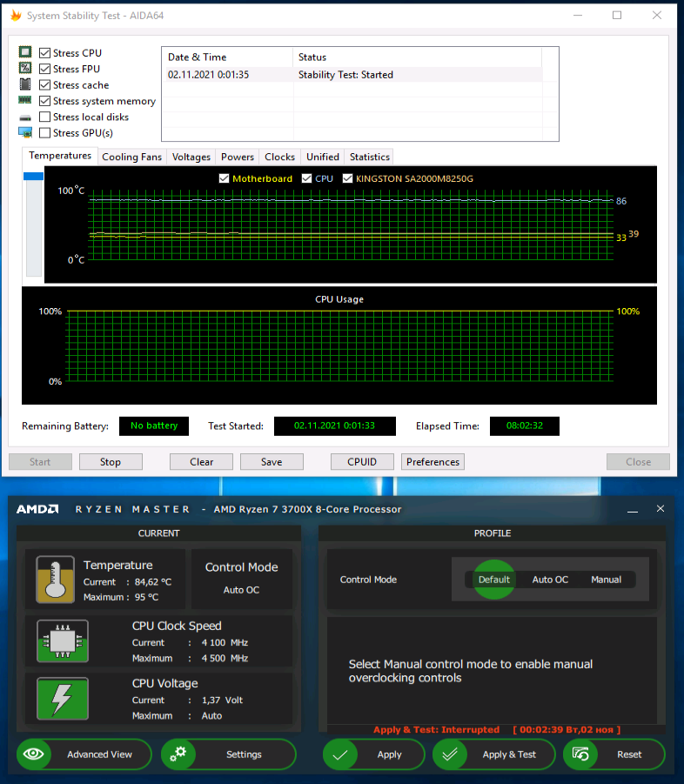Toggle the CPU temperature graph checkbox
Viewport: 684px width, 784px height.
(x=306, y=178)
